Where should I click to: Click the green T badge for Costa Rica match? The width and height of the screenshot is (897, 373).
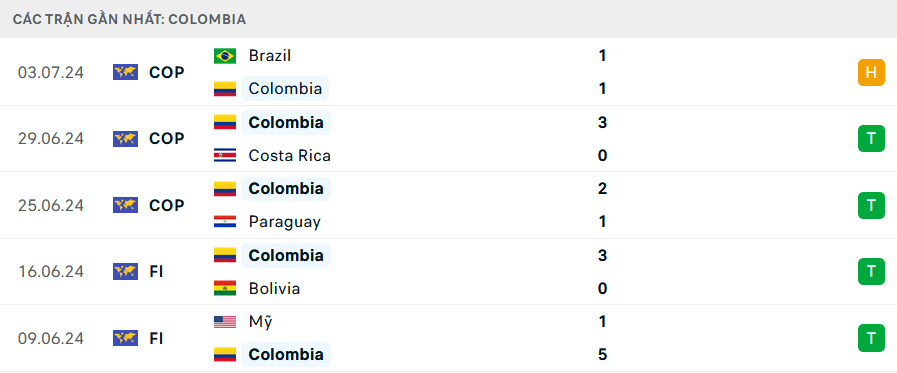(871, 138)
